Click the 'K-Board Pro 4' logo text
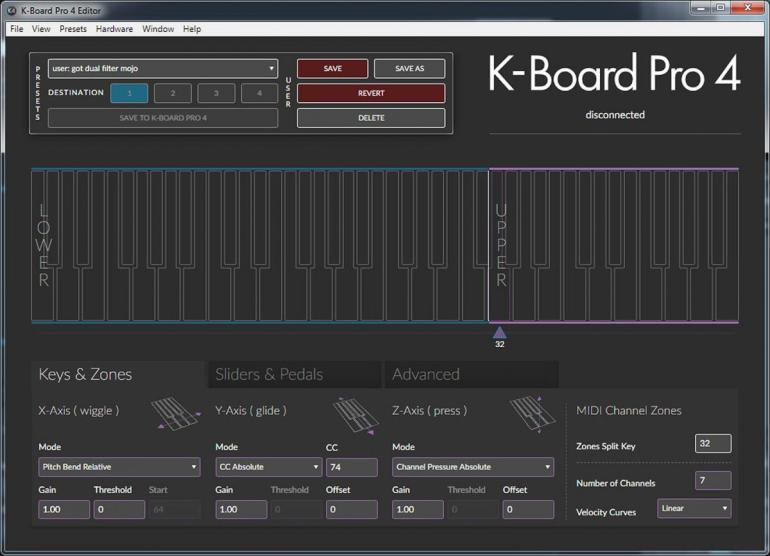 [x=614, y=74]
